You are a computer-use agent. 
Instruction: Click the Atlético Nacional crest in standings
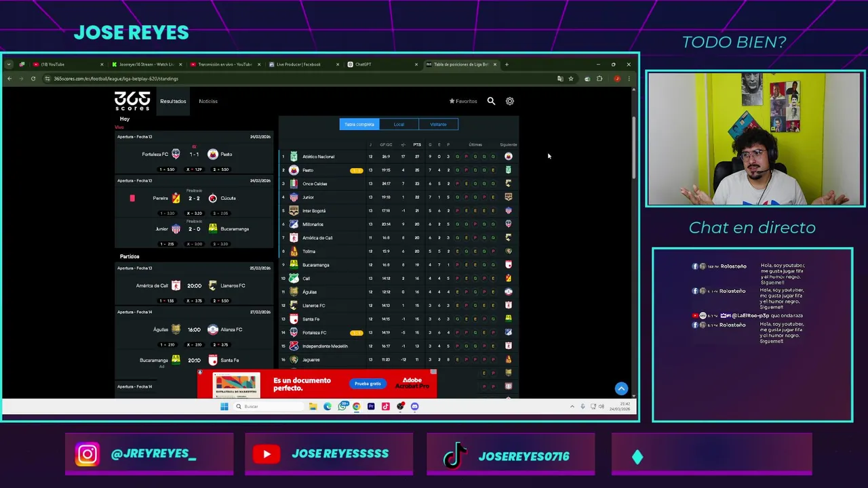pos(294,157)
